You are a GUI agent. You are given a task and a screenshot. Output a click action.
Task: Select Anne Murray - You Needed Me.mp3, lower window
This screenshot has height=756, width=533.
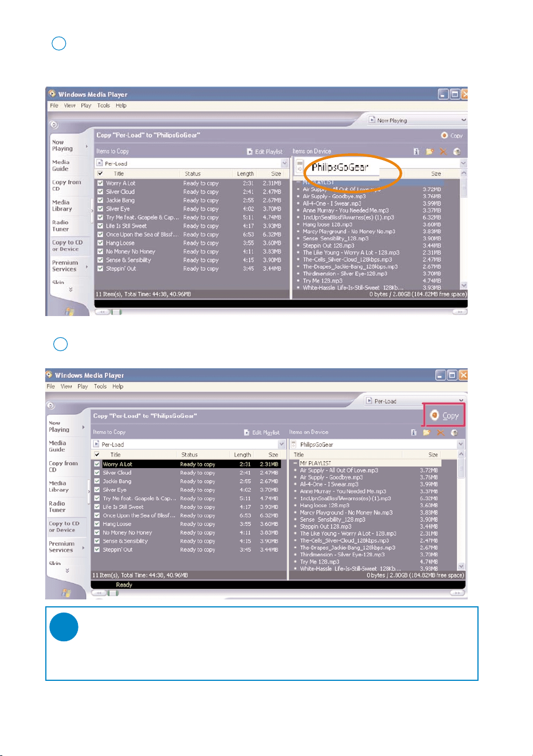pos(343,492)
